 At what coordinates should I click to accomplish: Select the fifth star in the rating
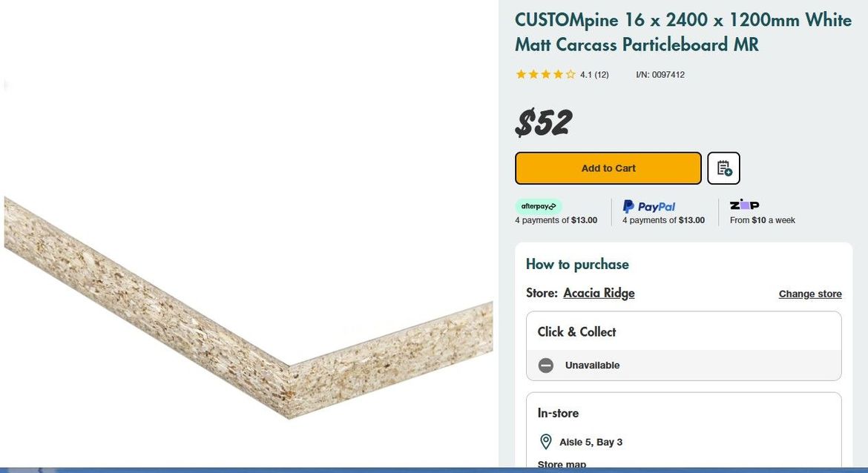tap(570, 74)
